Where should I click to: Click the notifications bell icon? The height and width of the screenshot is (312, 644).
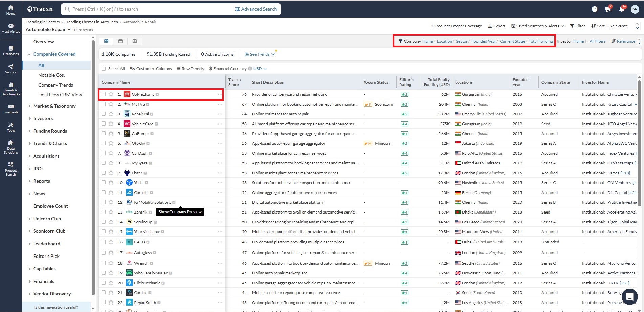tap(621, 9)
